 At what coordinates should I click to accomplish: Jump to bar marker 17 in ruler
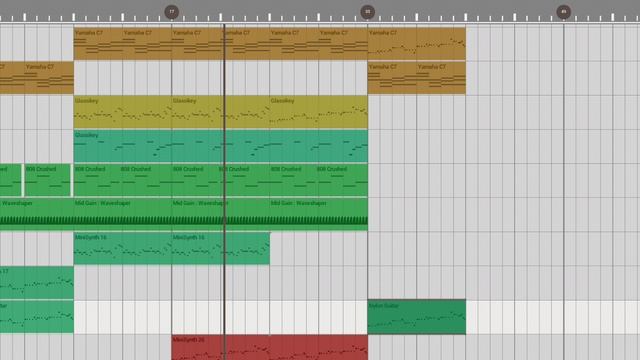[x=171, y=12]
